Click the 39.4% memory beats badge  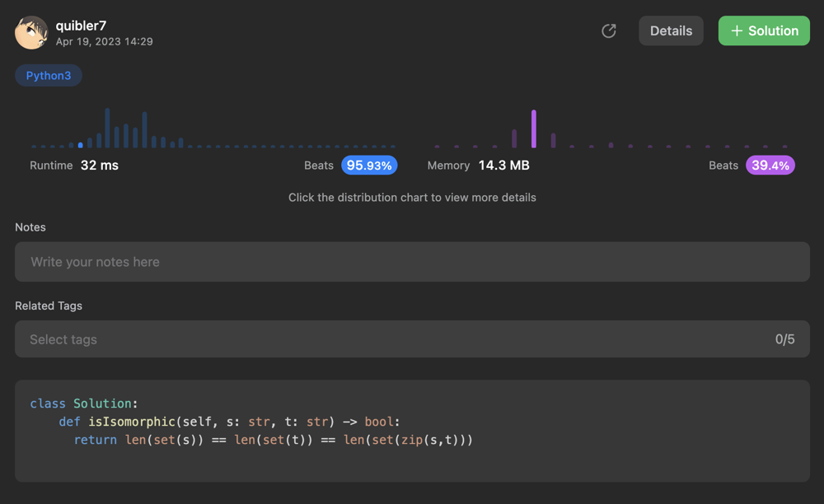click(x=770, y=166)
